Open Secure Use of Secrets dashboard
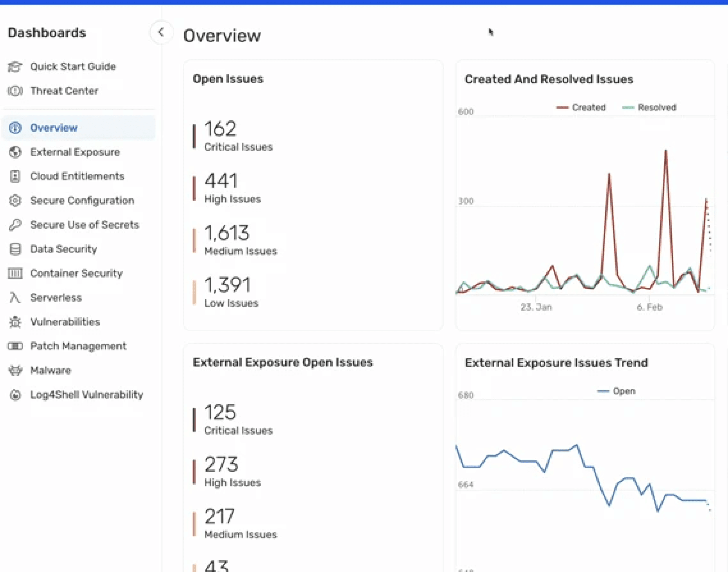Image resolution: width=728 pixels, height=572 pixels. point(85,225)
